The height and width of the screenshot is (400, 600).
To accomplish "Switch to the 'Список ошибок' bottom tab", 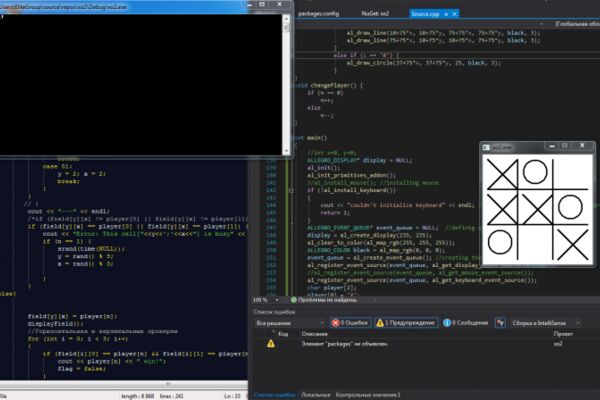I will [x=274, y=395].
